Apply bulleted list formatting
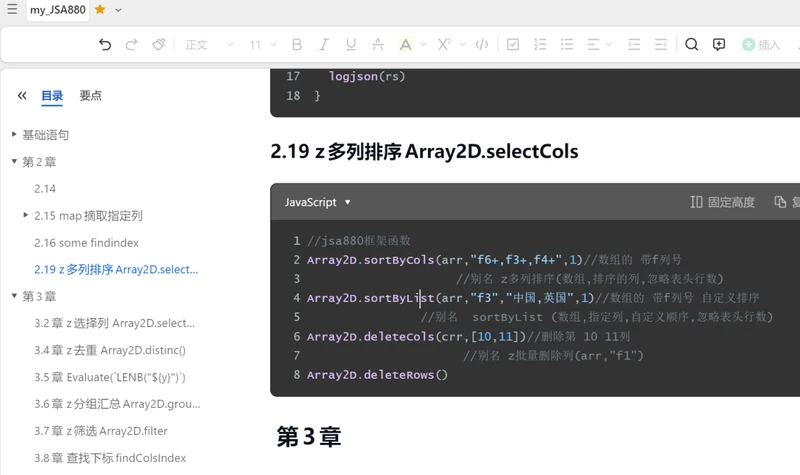The height and width of the screenshot is (475, 800). tap(567, 45)
